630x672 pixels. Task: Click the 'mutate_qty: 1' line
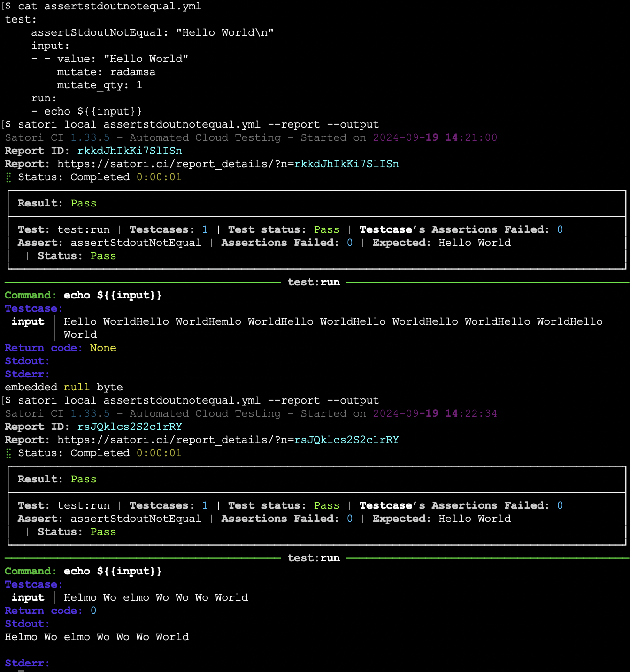(x=100, y=85)
